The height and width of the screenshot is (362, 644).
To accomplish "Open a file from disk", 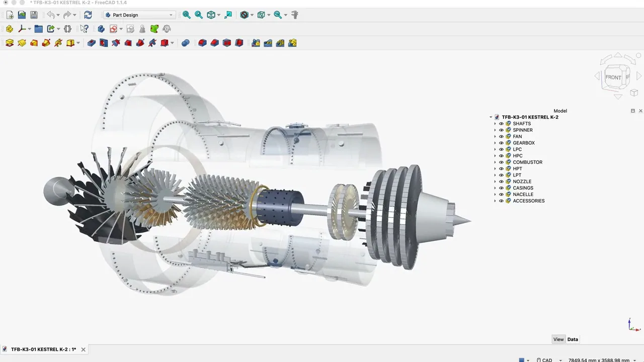I will [x=22, y=15].
